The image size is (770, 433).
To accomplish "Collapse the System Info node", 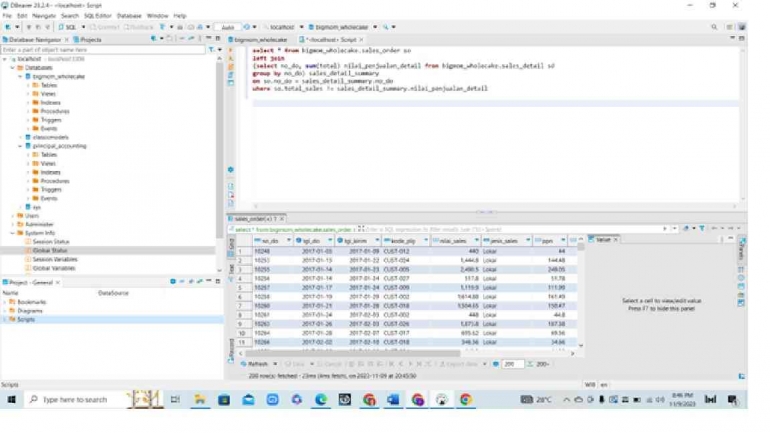I will pos(13,233).
